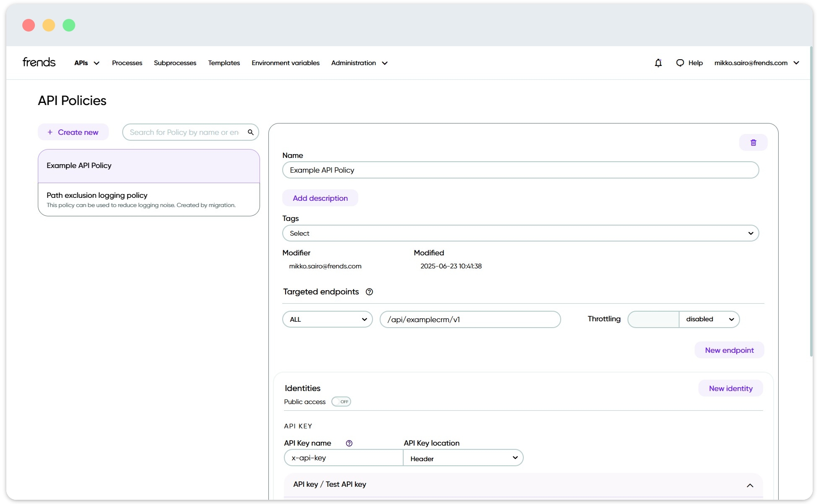Click the macOS green maximize button
This screenshot has height=504, width=819.
click(x=69, y=25)
